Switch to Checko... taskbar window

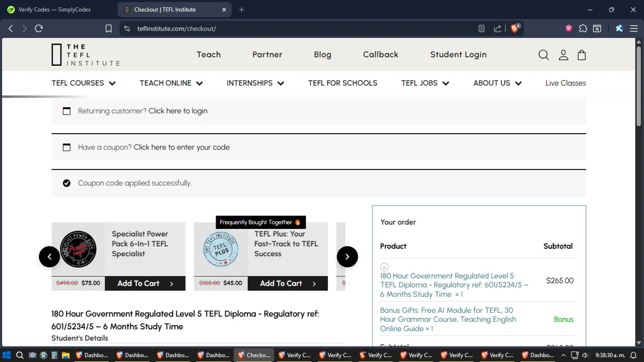[254, 355]
